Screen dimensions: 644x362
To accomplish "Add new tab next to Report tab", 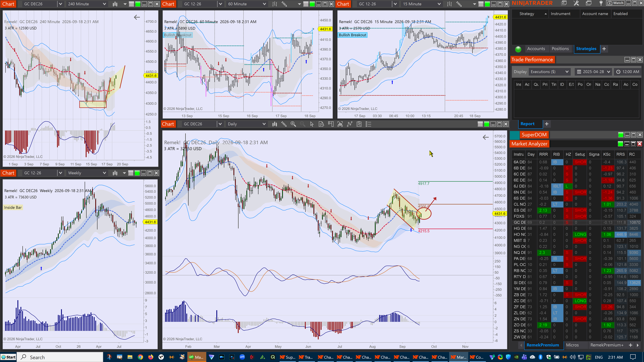I will [546, 124].
